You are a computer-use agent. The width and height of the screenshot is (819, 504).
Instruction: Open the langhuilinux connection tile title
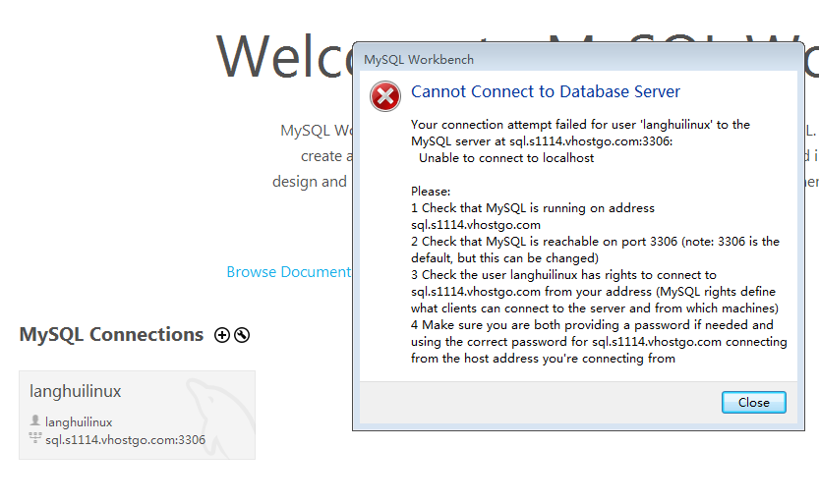pyautogui.click(x=76, y=391)
